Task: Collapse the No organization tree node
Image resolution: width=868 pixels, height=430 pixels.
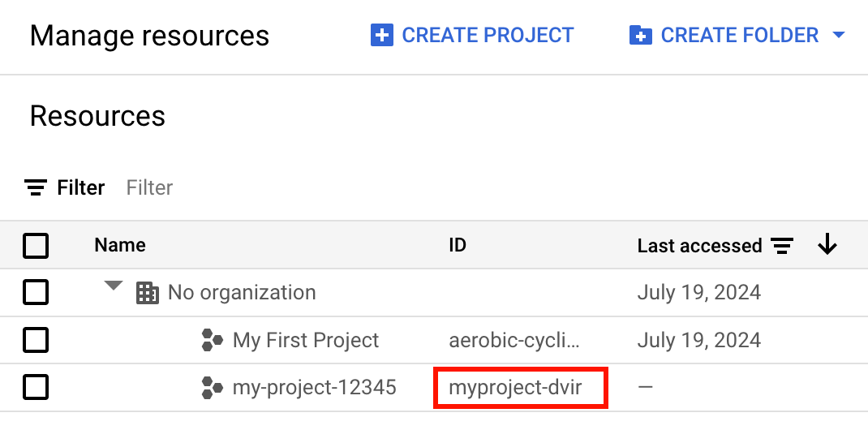Action: click(114, 286)
